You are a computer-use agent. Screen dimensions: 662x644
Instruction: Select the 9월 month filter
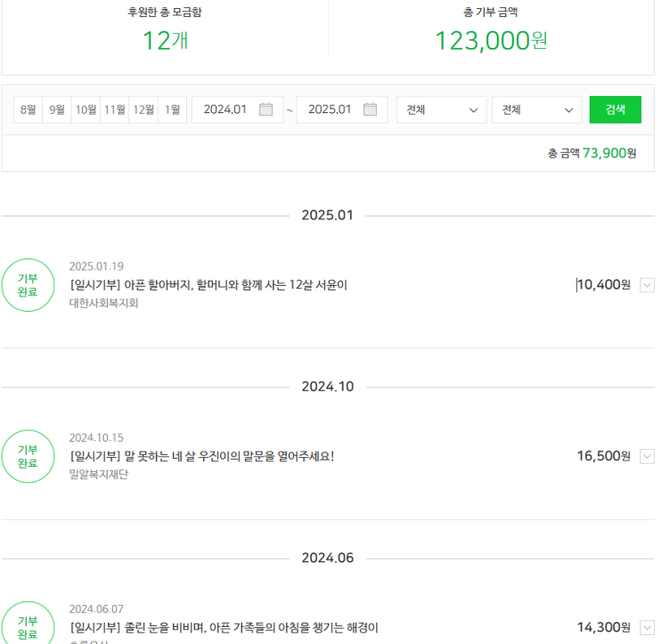(57, 110)
